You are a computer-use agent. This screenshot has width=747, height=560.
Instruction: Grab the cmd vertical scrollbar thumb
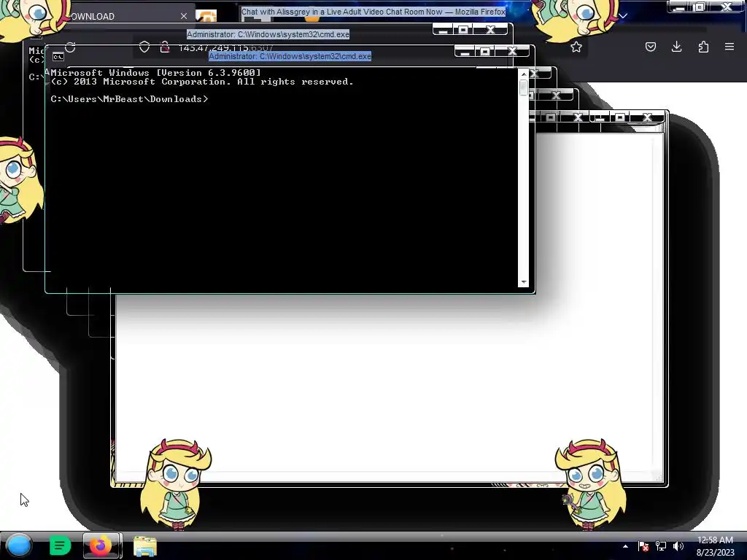(524, 87)
